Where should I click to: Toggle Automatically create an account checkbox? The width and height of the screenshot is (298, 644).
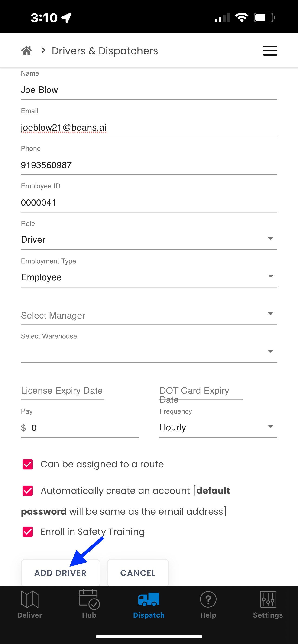click(x=28, y=491)
